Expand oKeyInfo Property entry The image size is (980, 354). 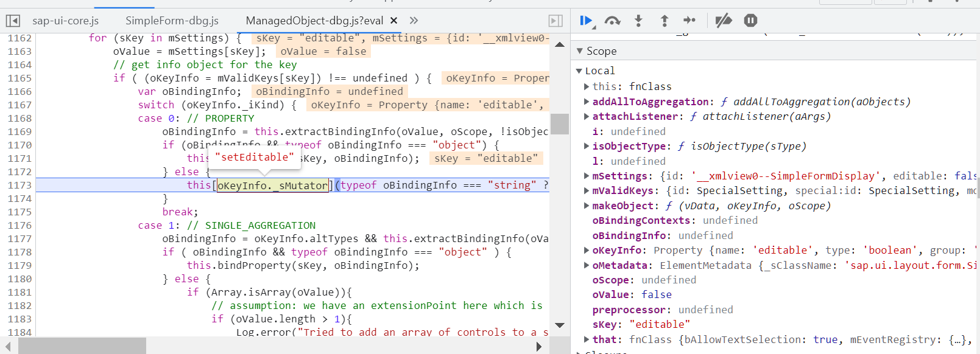click(x=587, y=250)
